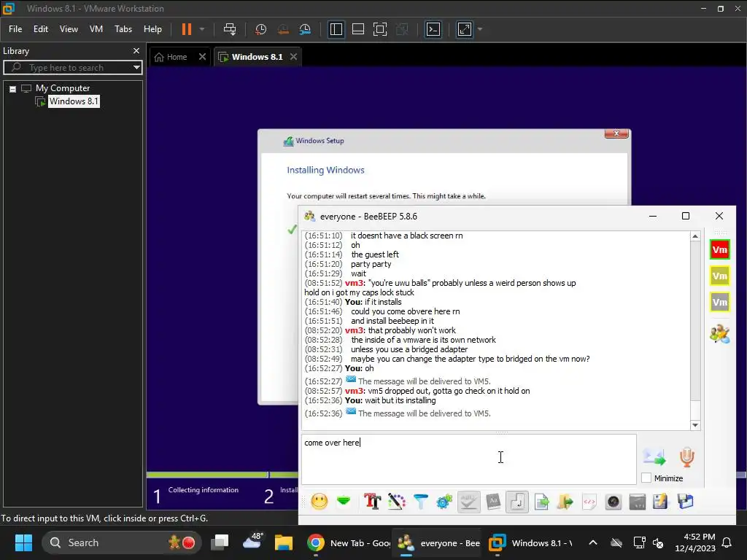Viewport: 747px width, 560px height.
Task: Click the revert to snapshot icon
Action: (x=283, y=29)
